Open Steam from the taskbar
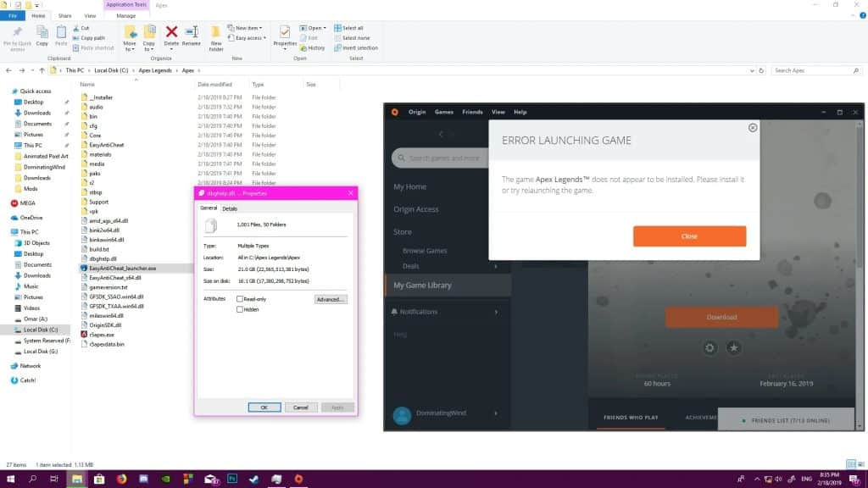This screenshot has width=868, height=488. tap(254, 480)
